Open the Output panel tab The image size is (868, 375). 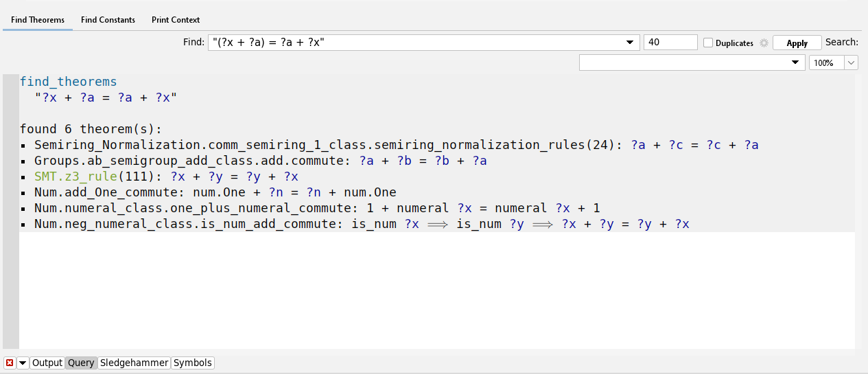[47, 363]
